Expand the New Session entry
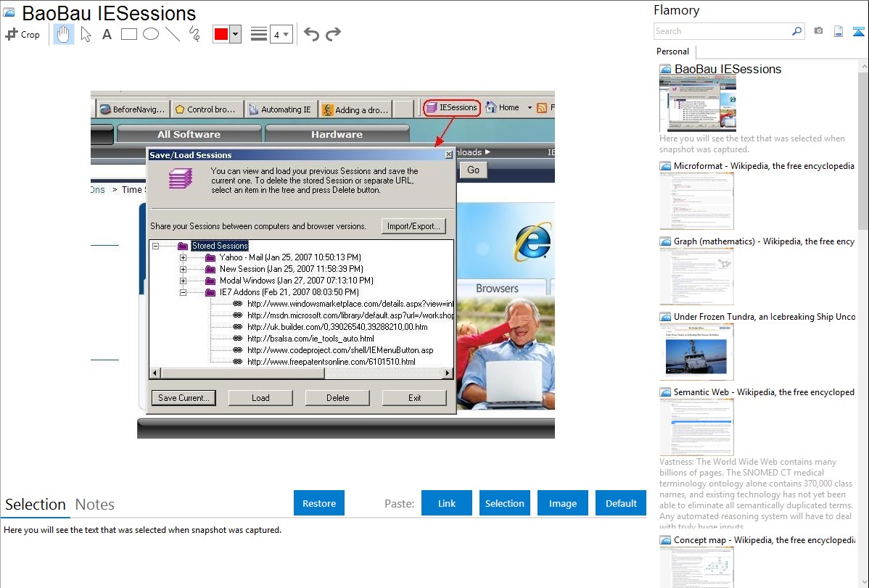The image size is (869, 588). (183, 269)
